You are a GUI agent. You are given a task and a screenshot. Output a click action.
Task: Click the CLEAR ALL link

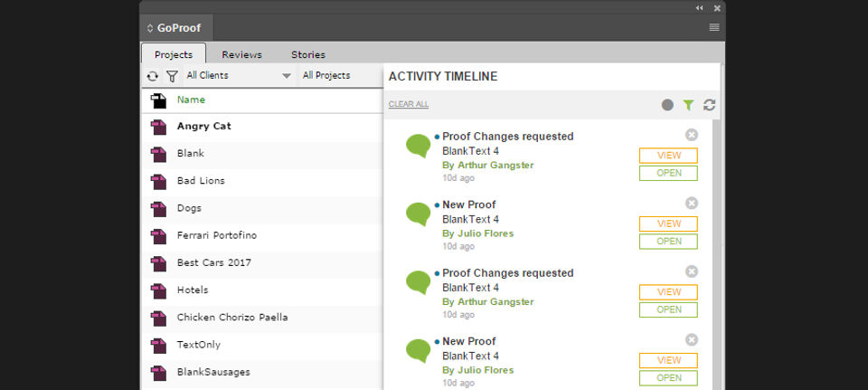click(409, 105)
